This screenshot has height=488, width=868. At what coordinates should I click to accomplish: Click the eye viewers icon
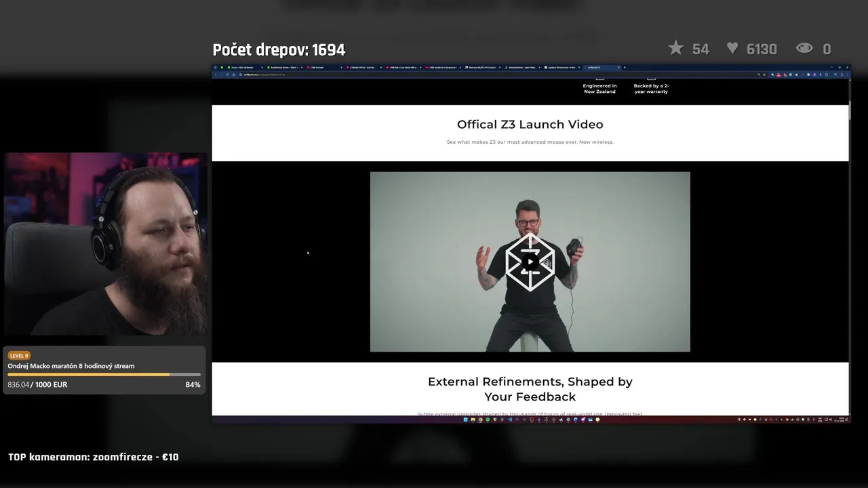click(804, 48)
